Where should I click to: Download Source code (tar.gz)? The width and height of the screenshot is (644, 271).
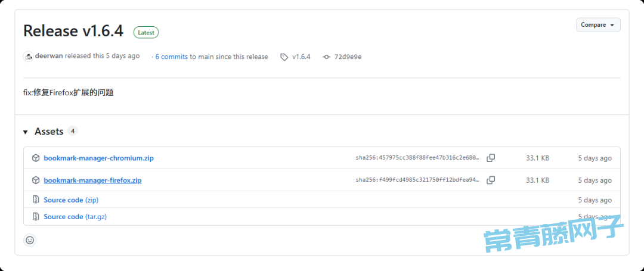75,217
